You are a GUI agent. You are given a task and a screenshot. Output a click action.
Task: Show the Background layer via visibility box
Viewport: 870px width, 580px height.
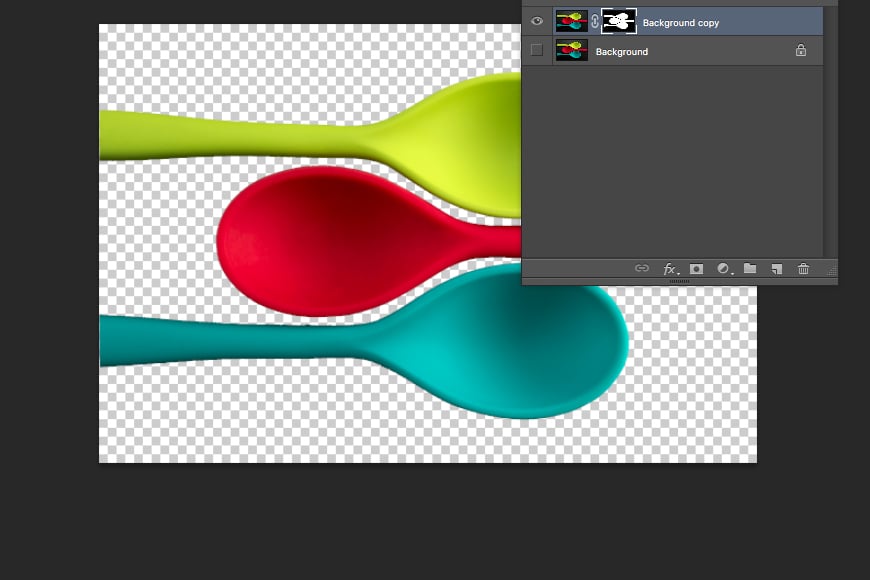(x=537, y=51)
